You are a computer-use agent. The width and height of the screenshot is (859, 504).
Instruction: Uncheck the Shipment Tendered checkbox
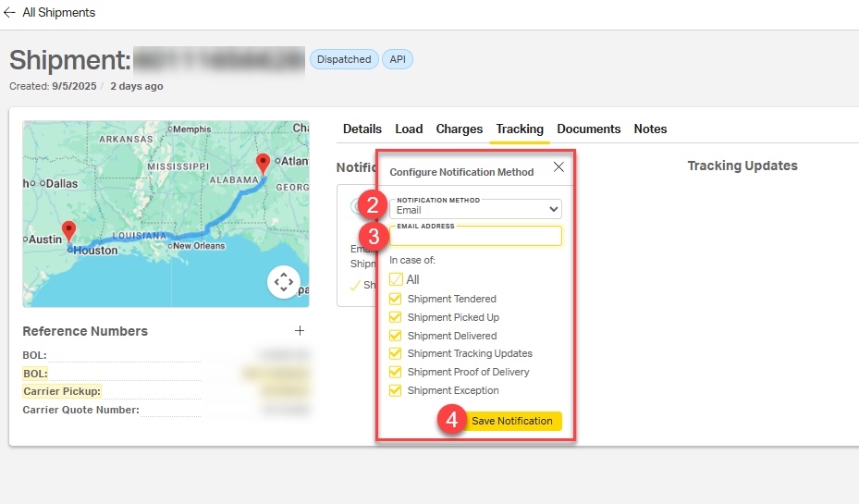(x=396, y=299)
